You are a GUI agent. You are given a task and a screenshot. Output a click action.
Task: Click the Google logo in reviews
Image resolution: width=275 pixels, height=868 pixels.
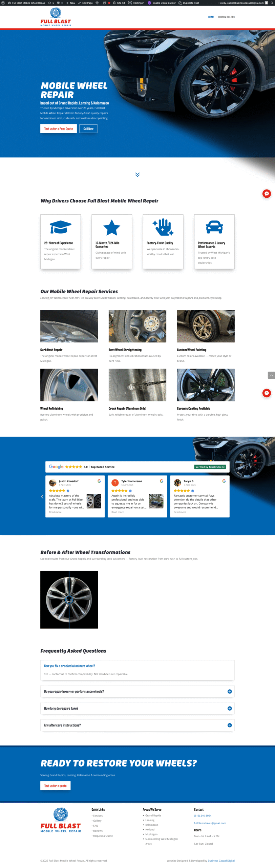[56, 467]
